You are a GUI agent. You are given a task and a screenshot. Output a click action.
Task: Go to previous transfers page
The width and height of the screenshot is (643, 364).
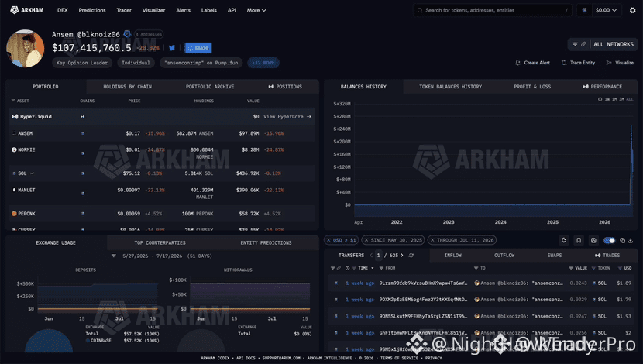click(x=371, y=256)
